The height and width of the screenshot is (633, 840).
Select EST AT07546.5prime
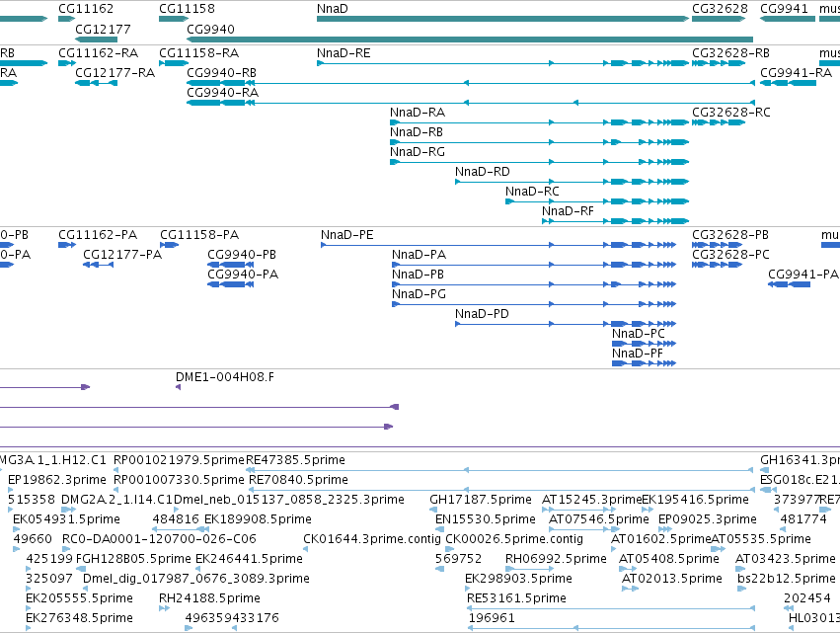point(584,529)
